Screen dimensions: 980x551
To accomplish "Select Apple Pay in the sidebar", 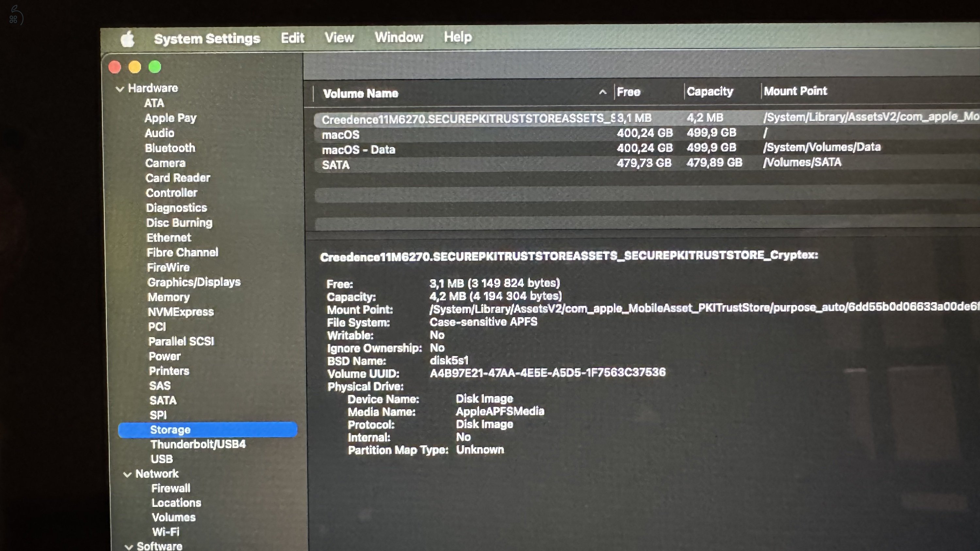I will [171, 118].
